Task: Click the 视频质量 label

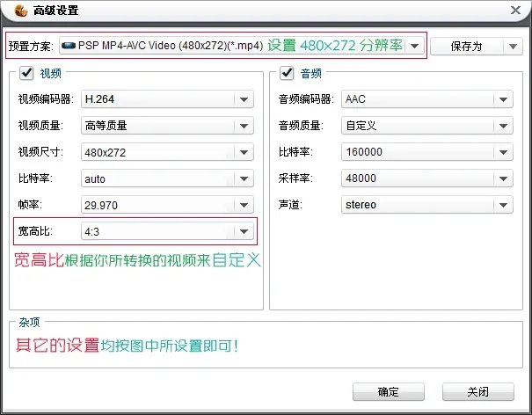Action: pos(40,126)
